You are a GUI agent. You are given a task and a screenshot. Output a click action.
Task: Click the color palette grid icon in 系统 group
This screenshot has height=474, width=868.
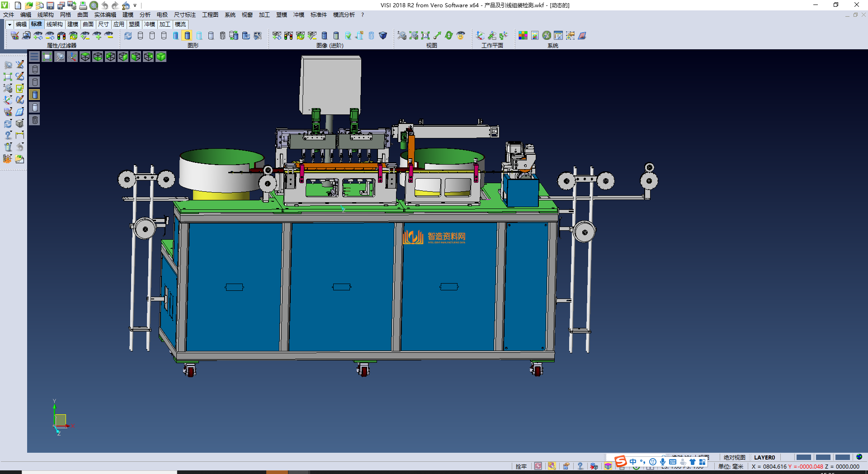click(x=523, y=36)
